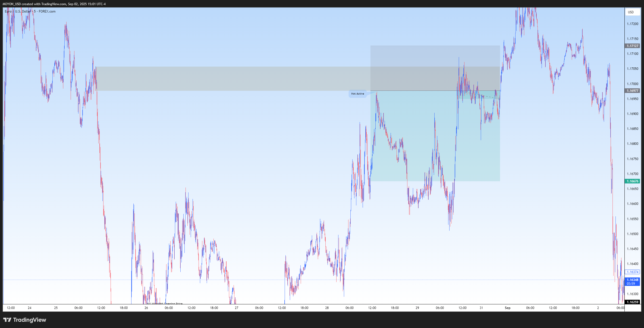Click the 1.17127 stop price label
644x328 pixels.
633,46
